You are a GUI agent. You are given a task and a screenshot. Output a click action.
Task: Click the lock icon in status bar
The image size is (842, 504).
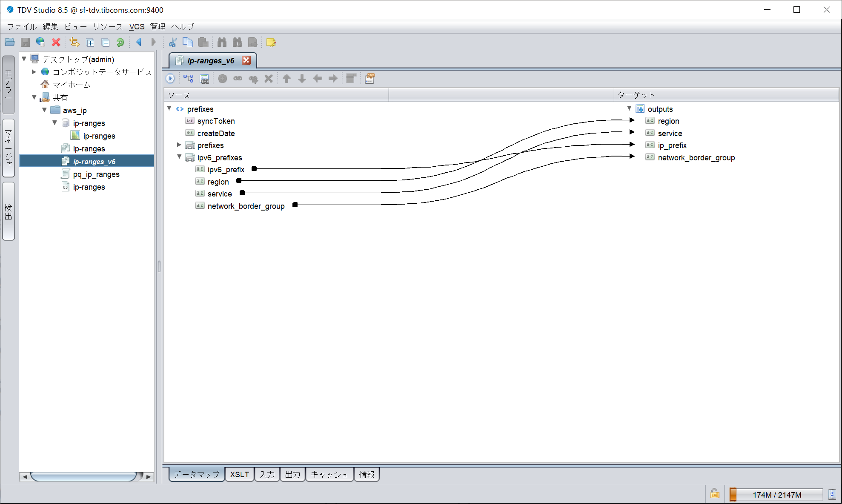(x=715, y=494)
